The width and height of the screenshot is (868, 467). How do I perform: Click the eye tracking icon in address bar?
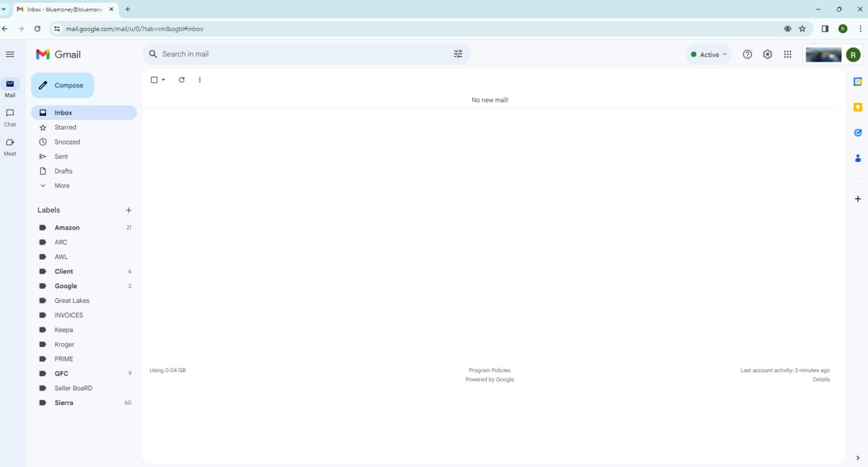[x=787, y=28]
